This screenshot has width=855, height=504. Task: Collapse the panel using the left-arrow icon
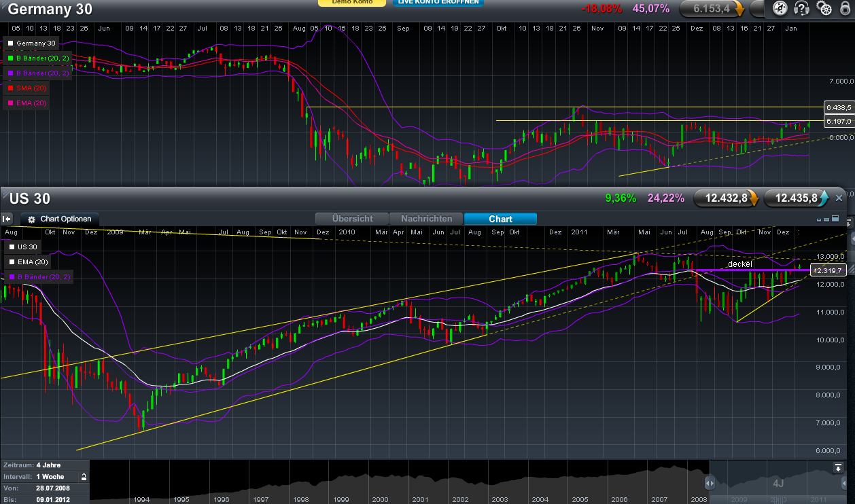[7, 219]
